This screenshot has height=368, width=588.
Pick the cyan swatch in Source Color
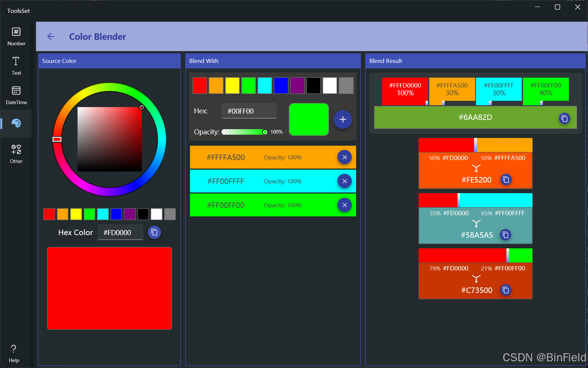pyautogui.click(x=103, y=214)
